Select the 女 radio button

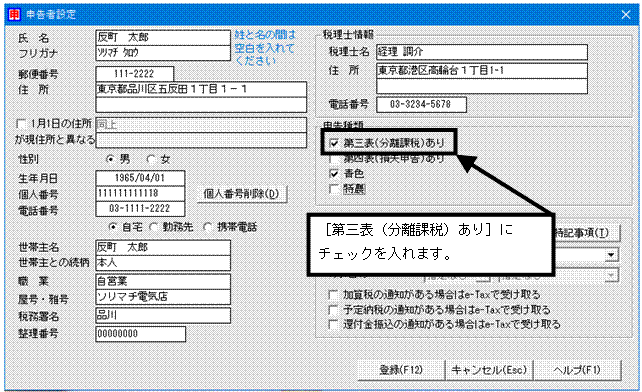click(x=151, y=159)
